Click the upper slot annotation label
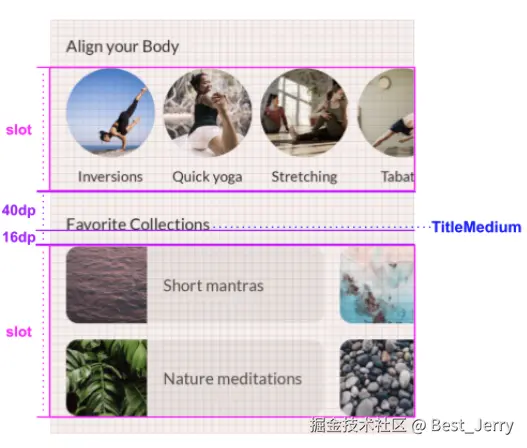Screen dimensions: 527x448 tap(19, 130)
